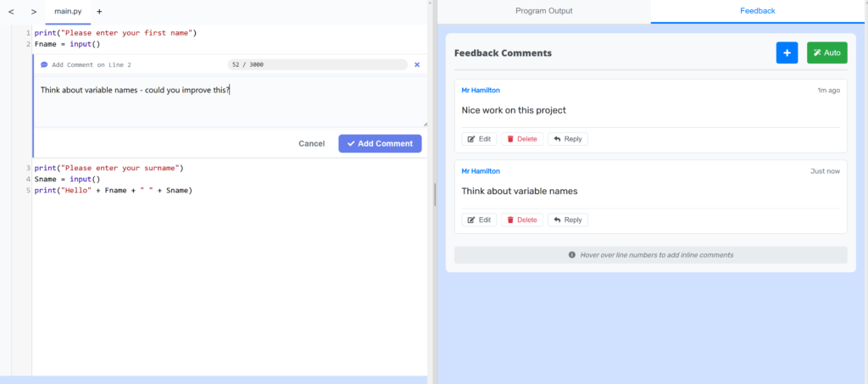
Task: Click line number 5 in the editor gutter
Action: (x=28, y=191)
